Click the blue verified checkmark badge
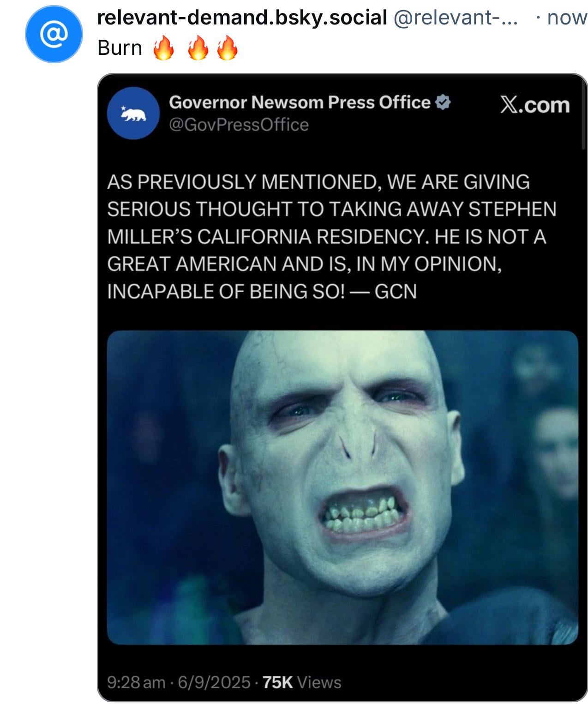Image resolution: width=588 pixels, height=704 pixels. pyautogui.click(x=443, y=102)
